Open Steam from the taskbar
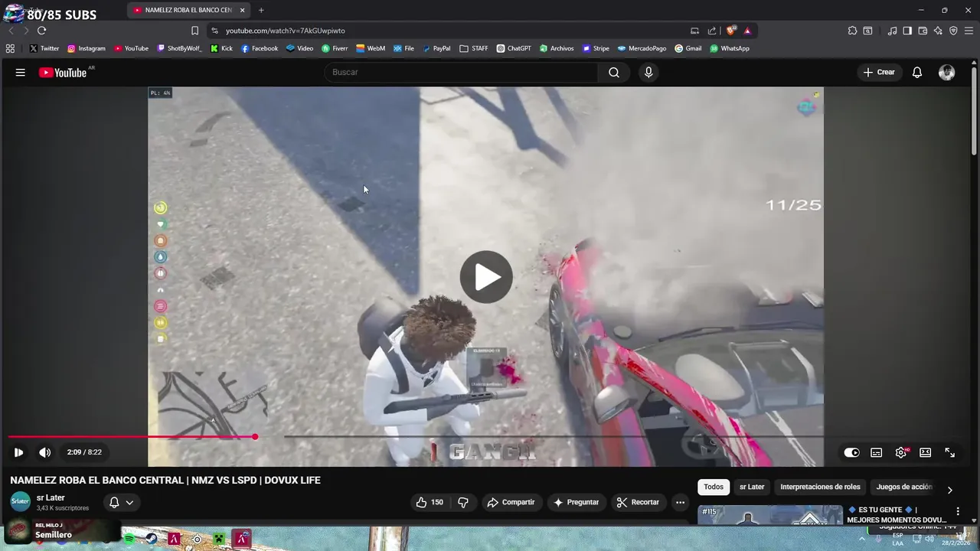980x551 pixels. click(151, 539)
